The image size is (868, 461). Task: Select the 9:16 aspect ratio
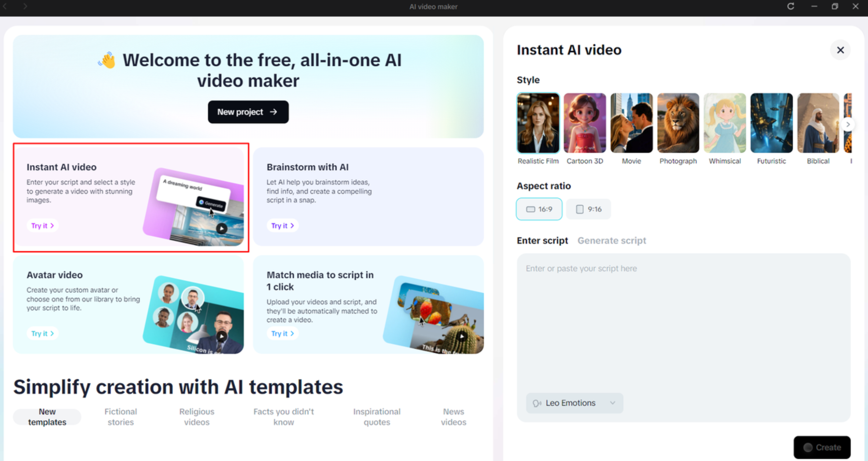(588, 209)
